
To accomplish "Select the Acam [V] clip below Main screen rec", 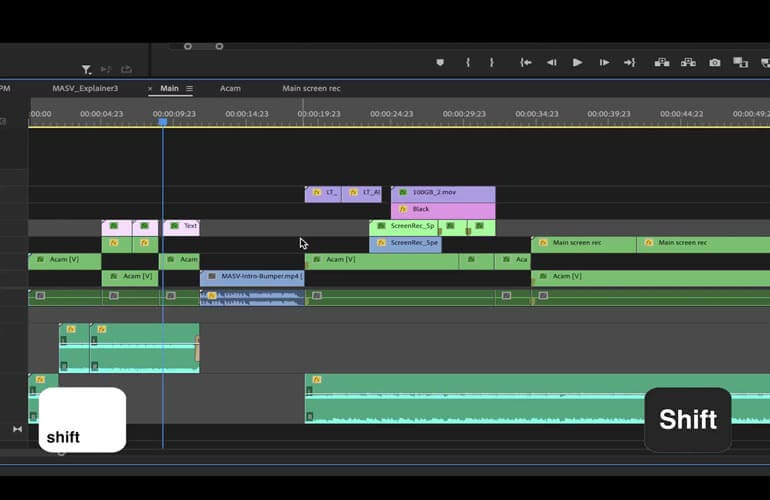I will (651, 278).
